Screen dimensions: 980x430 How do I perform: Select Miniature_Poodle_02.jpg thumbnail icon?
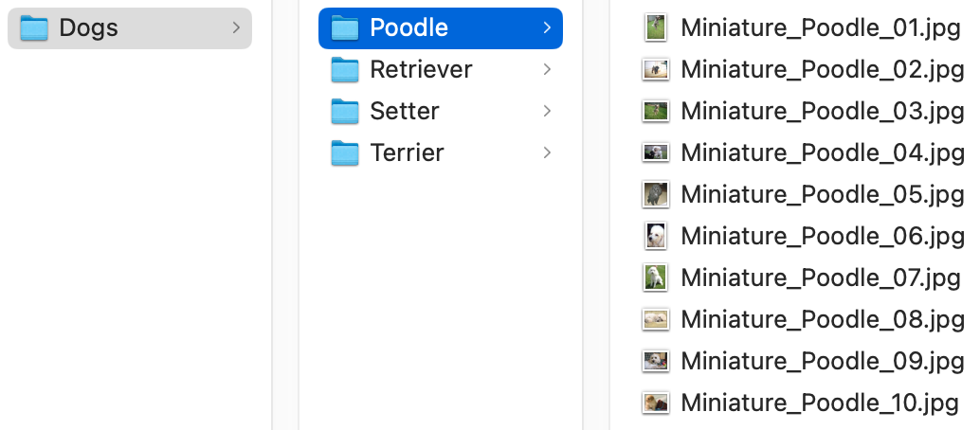(x=656, y=69)
